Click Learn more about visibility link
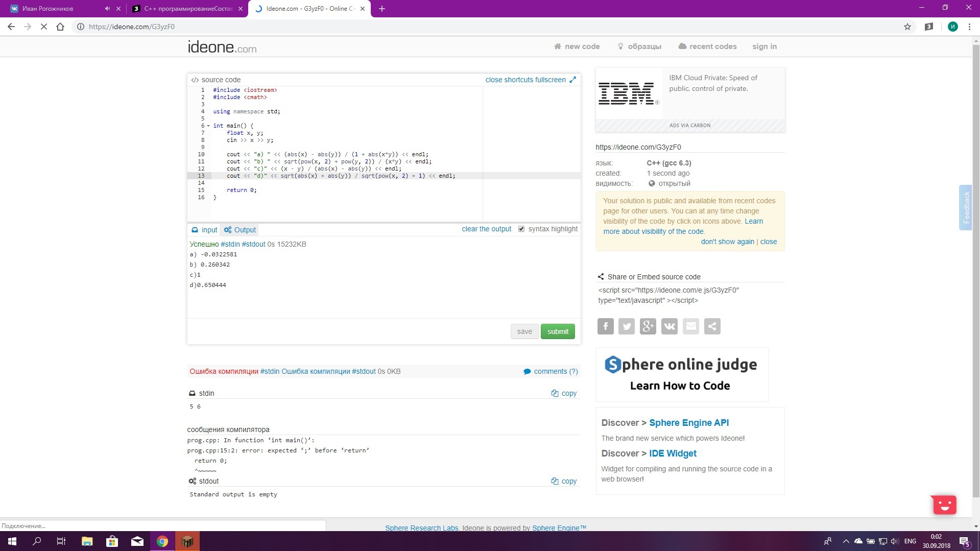Image resolution: width=980 pixels, height=551 pixels. click(x=683, y=226)
